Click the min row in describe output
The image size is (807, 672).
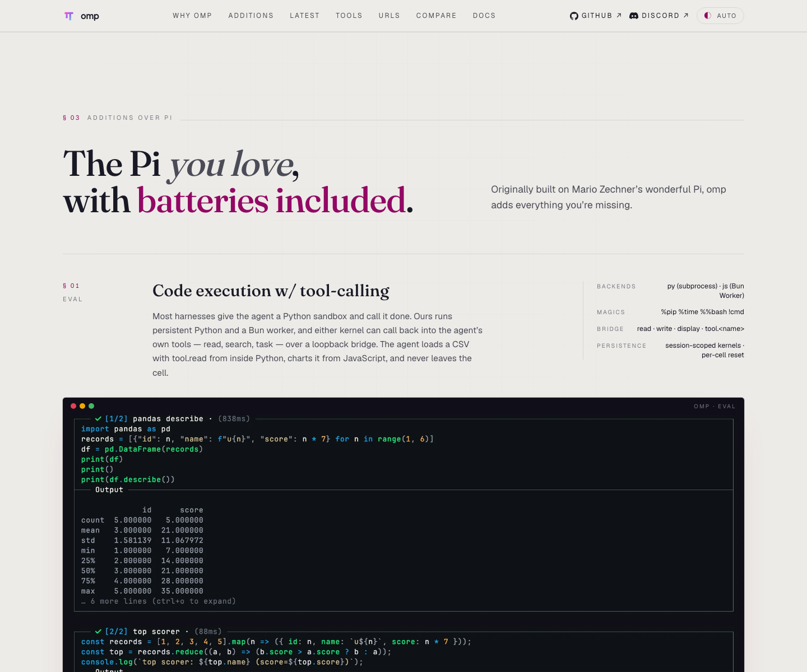pos(142,550)
